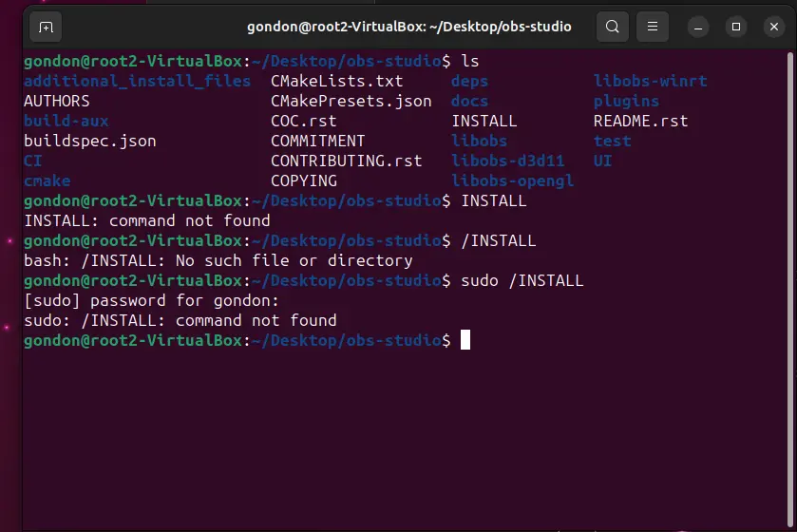
Task: Open the terminal search
Action: point(613,27)
